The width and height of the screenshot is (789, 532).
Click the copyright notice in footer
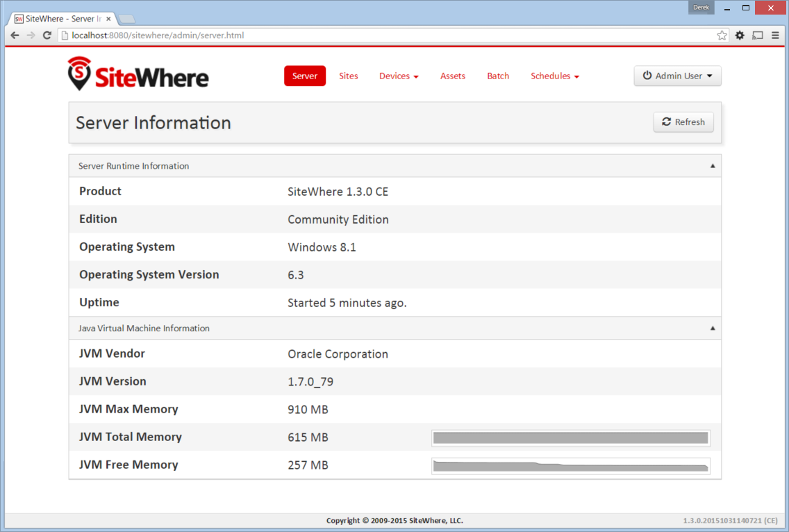coord(394,520)
